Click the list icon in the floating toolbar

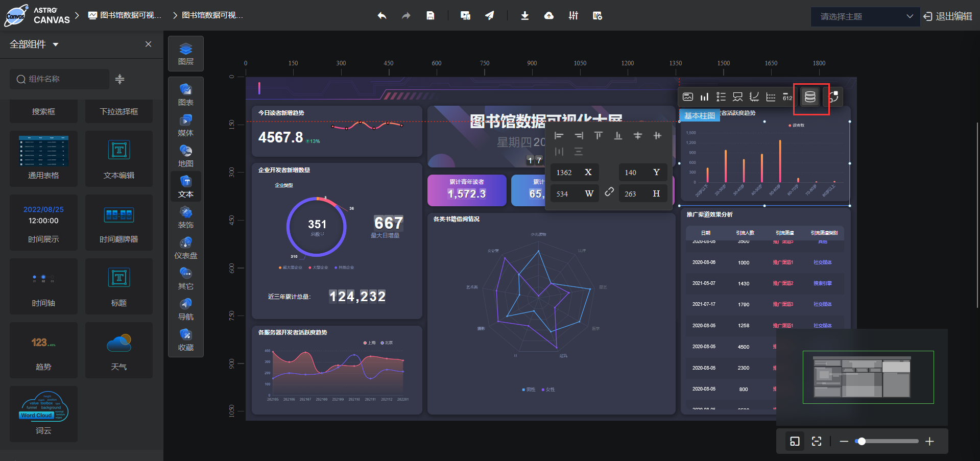pyautogui.click(x=721, y=96)
